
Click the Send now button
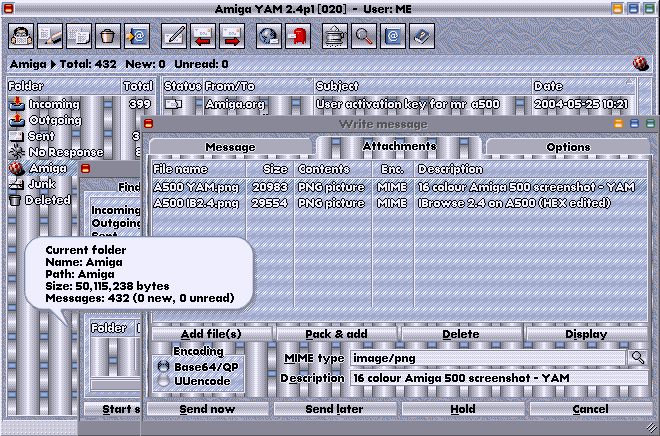pos(207,409)
